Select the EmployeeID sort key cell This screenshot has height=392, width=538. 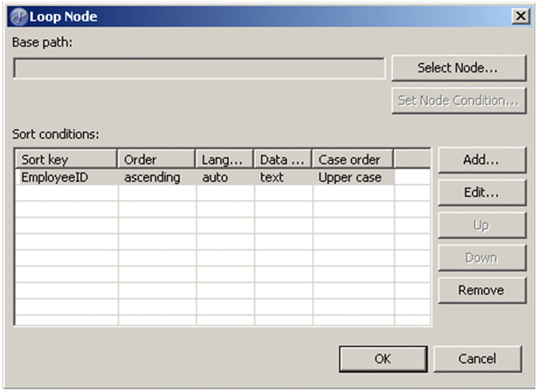pyautogui.click(x=67, y=177)
